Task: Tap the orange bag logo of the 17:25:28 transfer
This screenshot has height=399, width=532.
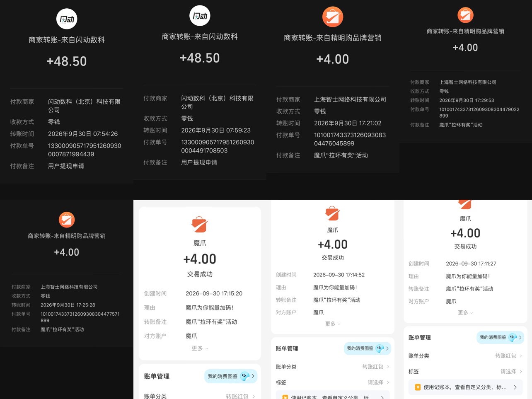Action: tap(67, 220)
